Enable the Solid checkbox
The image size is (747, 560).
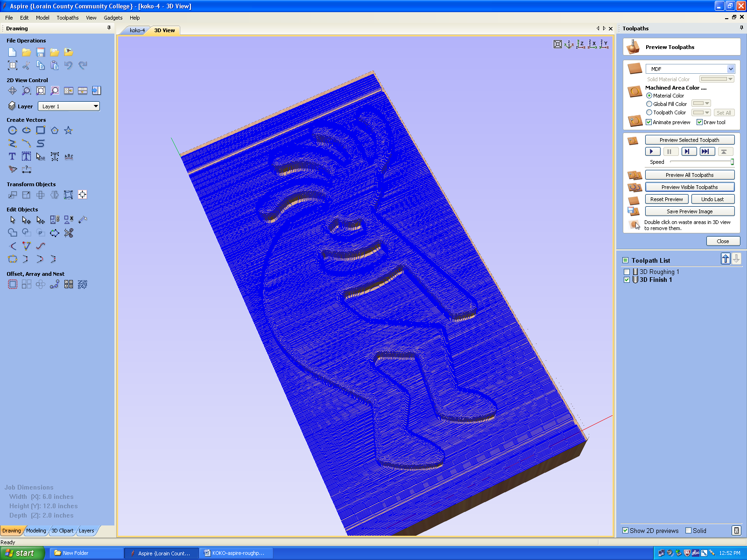tap(688, 531)
